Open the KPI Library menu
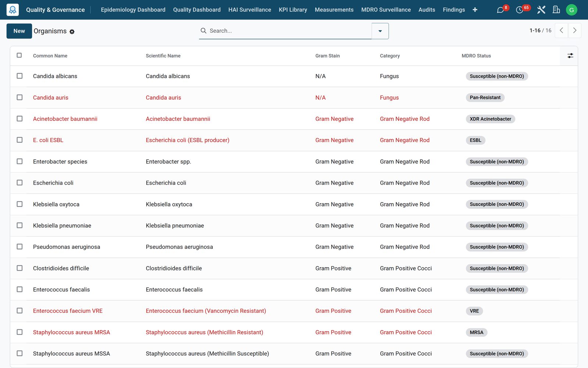 click(293, 10)
